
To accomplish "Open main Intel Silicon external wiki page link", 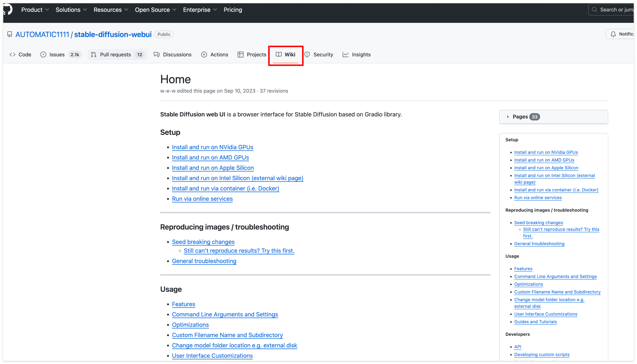I will [x=237, y=178].
